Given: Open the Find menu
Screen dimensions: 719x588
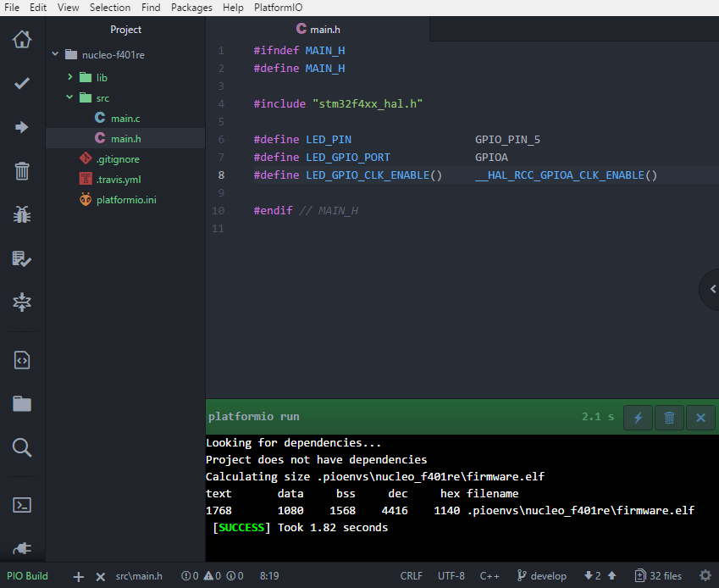Looking at the screenshot, I should (x=151, y=8).
